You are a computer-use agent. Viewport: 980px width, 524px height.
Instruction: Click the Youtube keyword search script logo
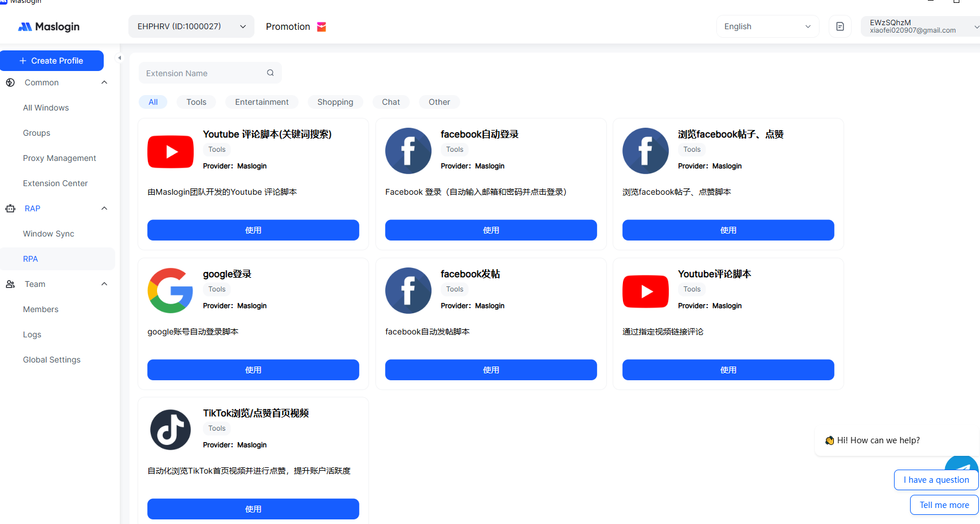click(x=170, y=151)
